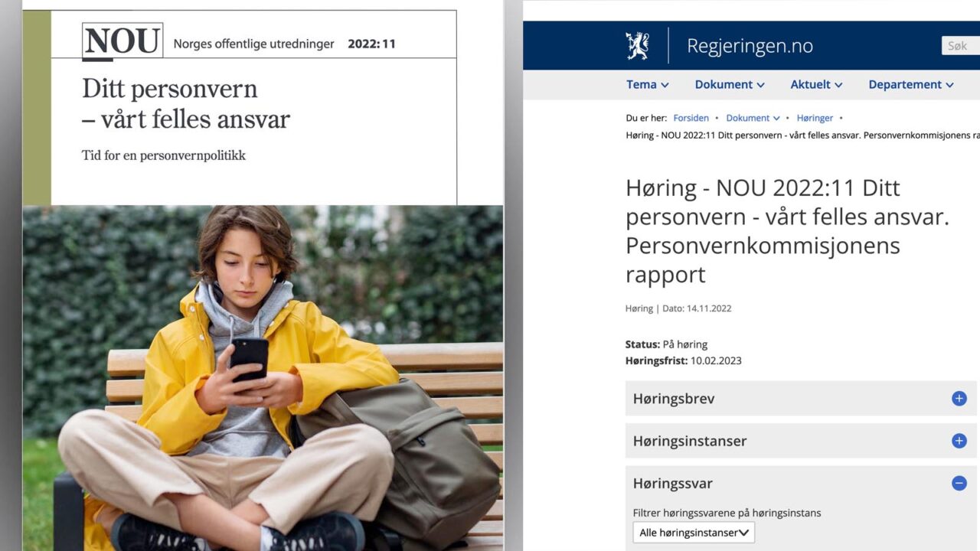Click the Høringsinstanser section header
Image resolution: width=980 pixels, height=551 pixels.
click(689, 441)
